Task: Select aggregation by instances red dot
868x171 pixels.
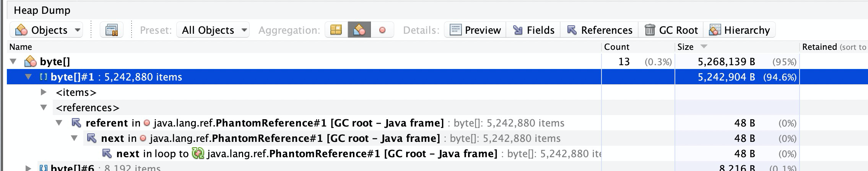Action: click(382, 30)
